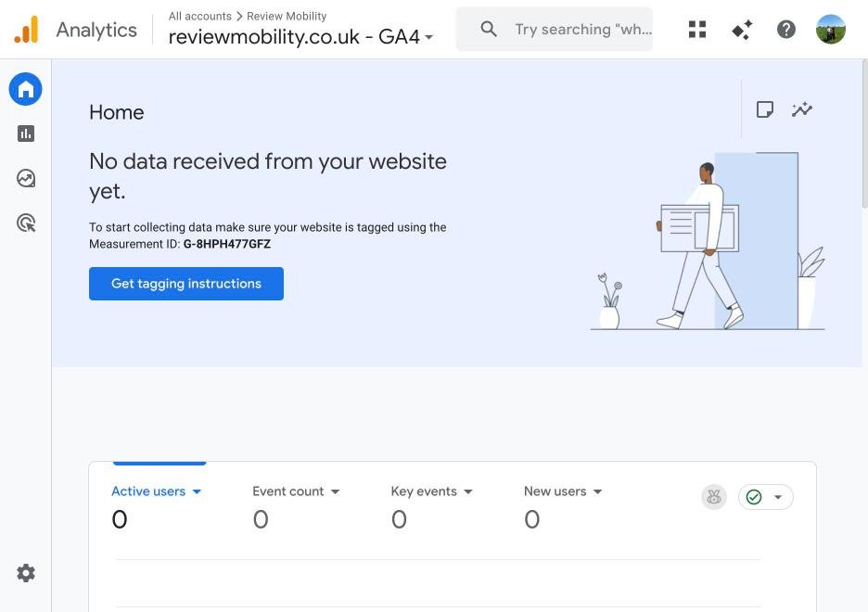This screenshot has height=612, width=868.
Task: Click the green data-quality checkmark
Action: pos(753,496)
